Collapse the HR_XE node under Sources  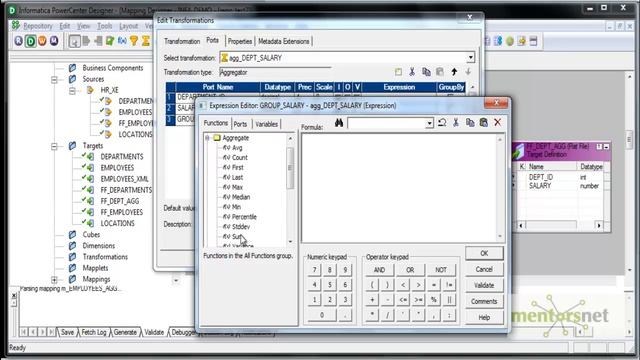[72, 90]
